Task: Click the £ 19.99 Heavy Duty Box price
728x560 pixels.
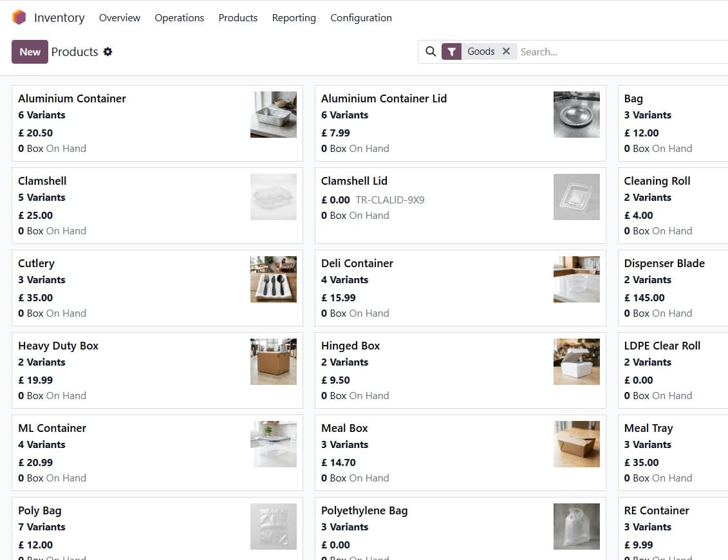Action: point(35,380)
